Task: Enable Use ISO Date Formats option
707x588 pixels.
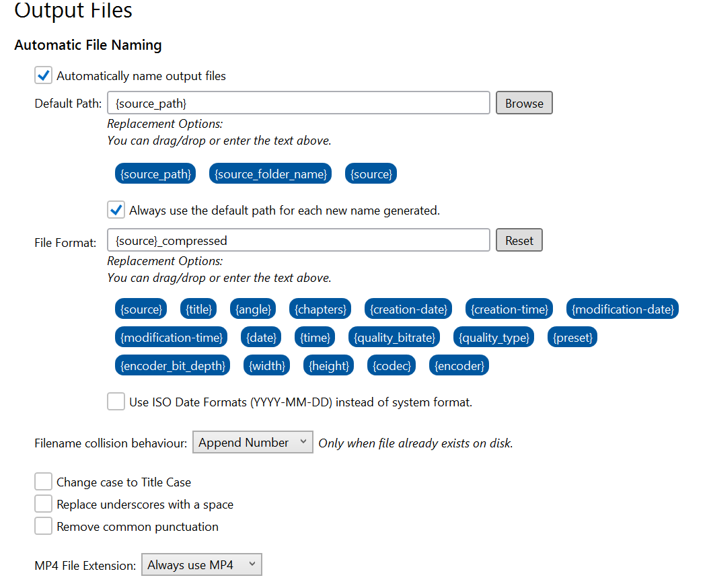Action: pos(116,402)
